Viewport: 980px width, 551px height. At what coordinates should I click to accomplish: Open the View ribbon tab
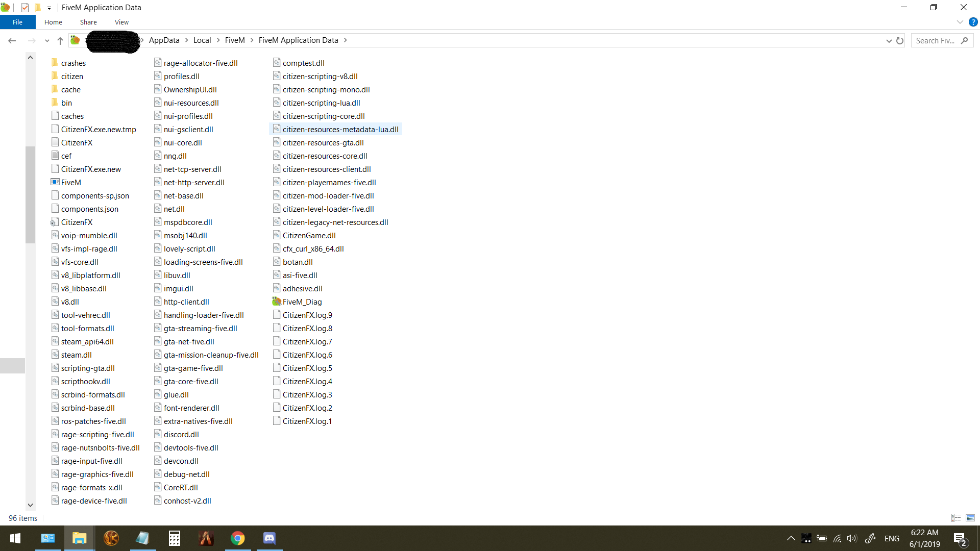click(x=121, y=22)
